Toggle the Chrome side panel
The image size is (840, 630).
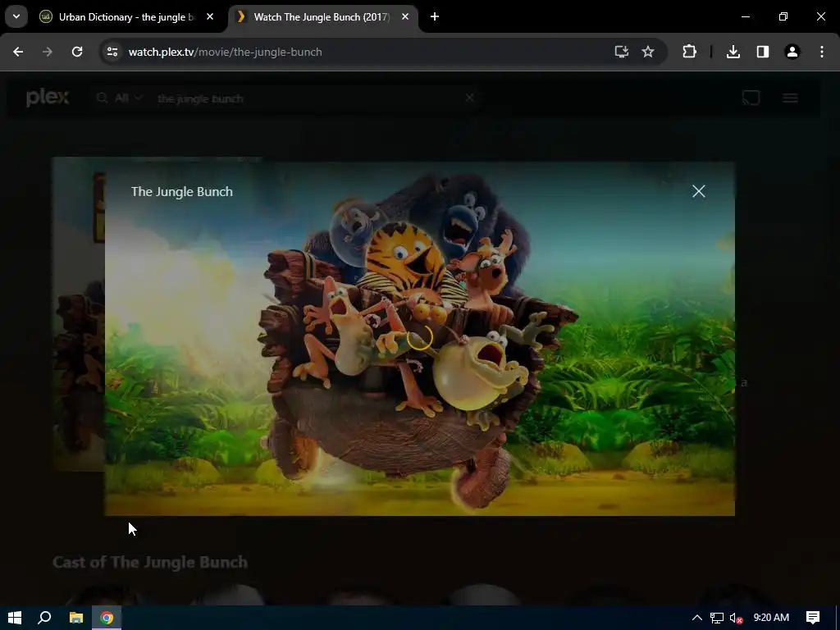click(x=763, y=52)
